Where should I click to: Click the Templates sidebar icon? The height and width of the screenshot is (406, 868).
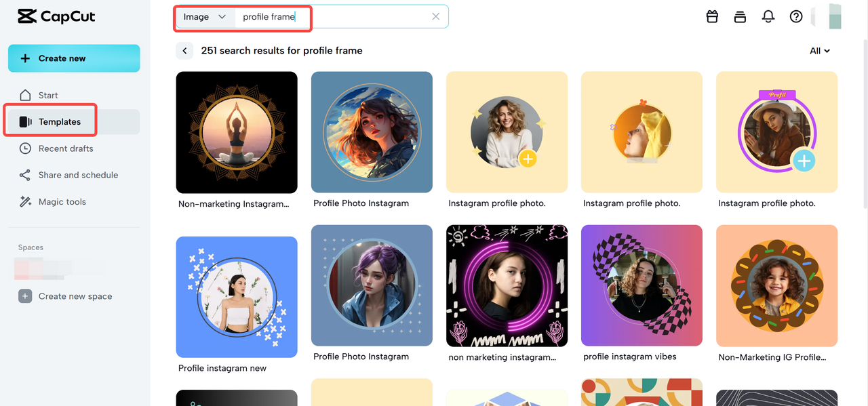tap(25, 122)
